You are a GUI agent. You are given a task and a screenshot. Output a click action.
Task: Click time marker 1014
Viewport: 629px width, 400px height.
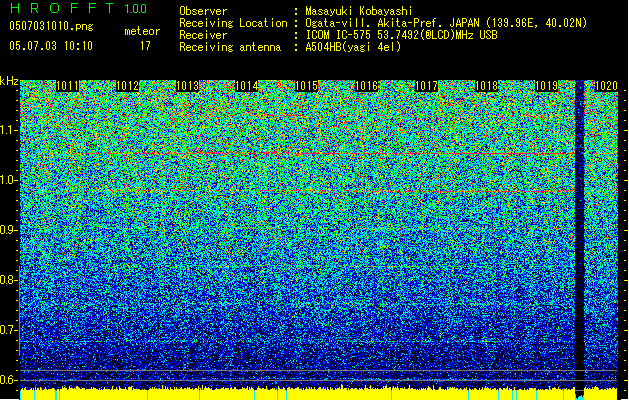tap(246, 86)
